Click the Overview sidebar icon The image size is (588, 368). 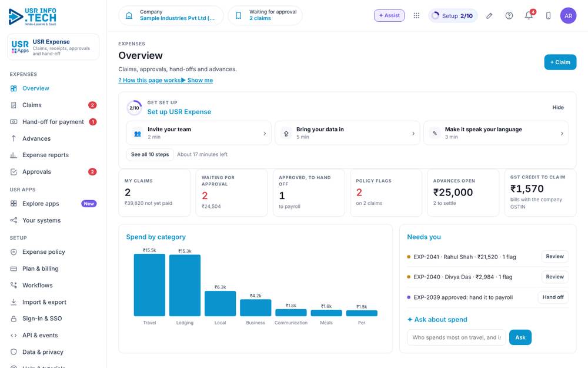click(14, 88)
